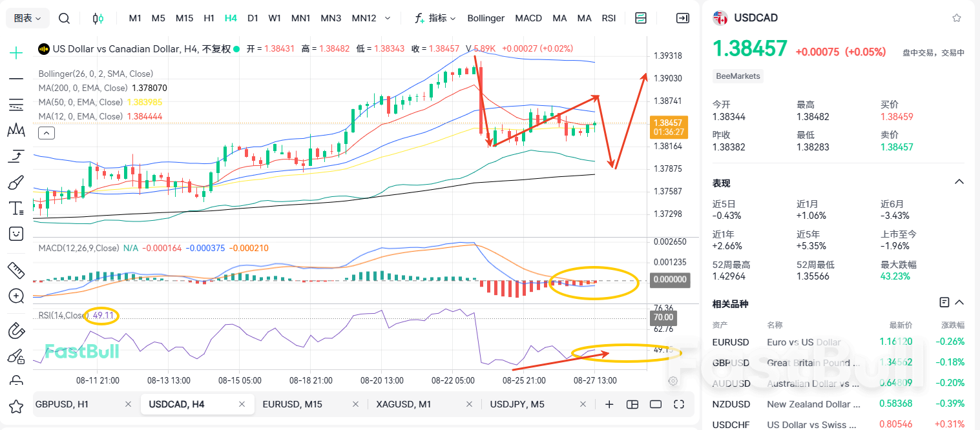Open the EURUSD related symbol link
Screen dimensions: 980x430
click(x=731, y=342)
